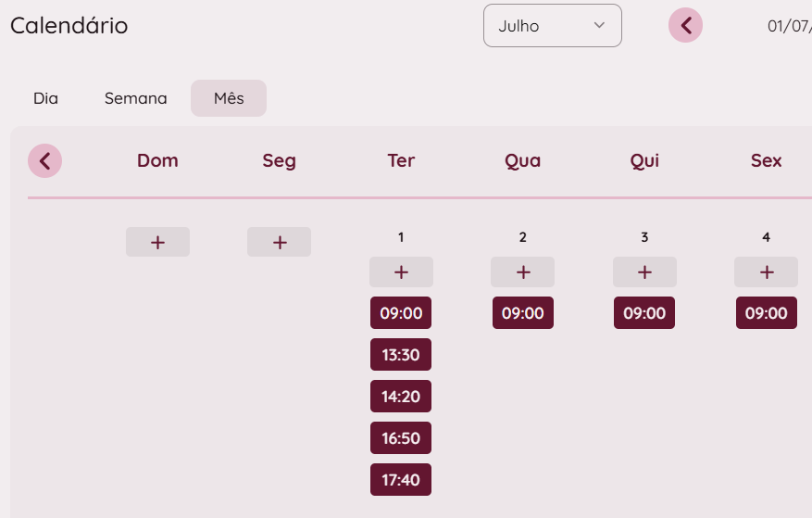Add an event on day 3
This screenshot has height=518, width=812.
[x=644, y=272]
